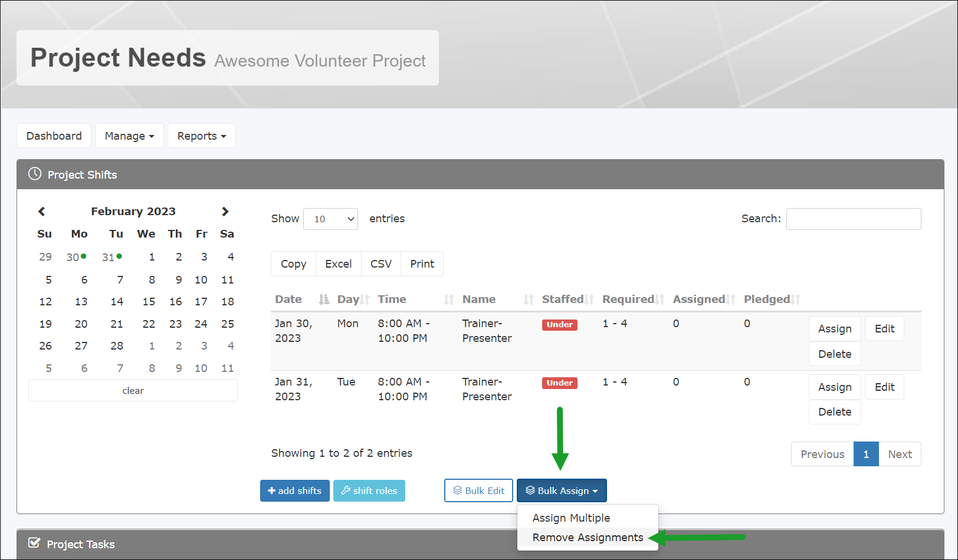Export table to Excel
The width and height of the screenshot is (958, 560).
click(x=338, y=263)
